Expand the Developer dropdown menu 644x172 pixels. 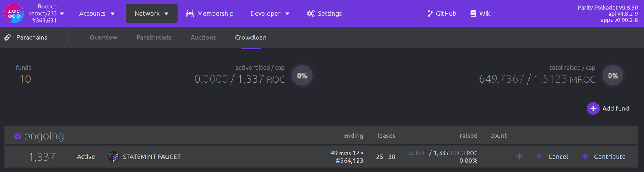pos(270,14)
